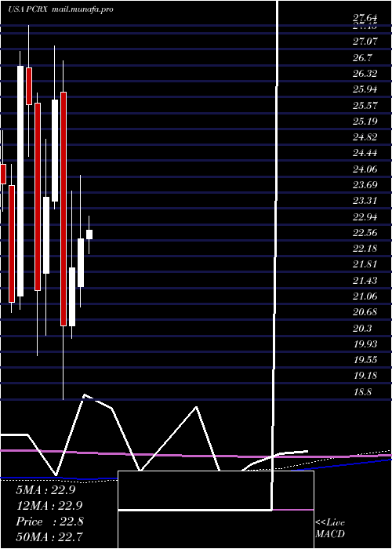The width and height of the screenshot is (392, 549).
Task: Click the 27.07 price label
Action: [365, 42]
